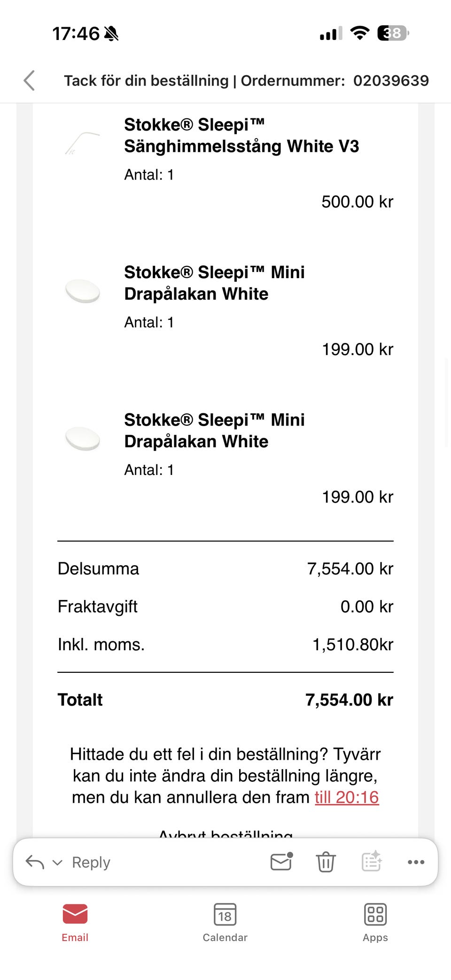The height and width of the screenshot is (980, 451).
Task: Tap Stokke Sleepi Sänghimmelsstång White V3 title
Action: [241, 135]
